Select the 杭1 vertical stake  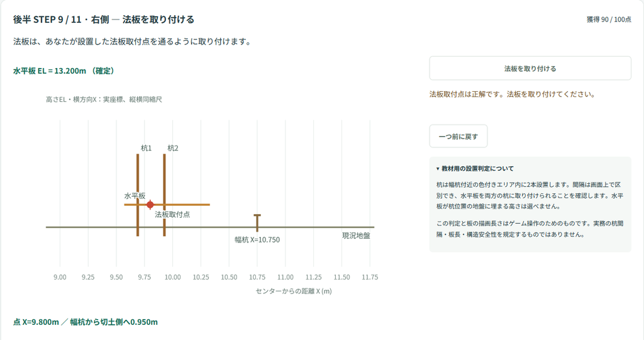[138, 195]
